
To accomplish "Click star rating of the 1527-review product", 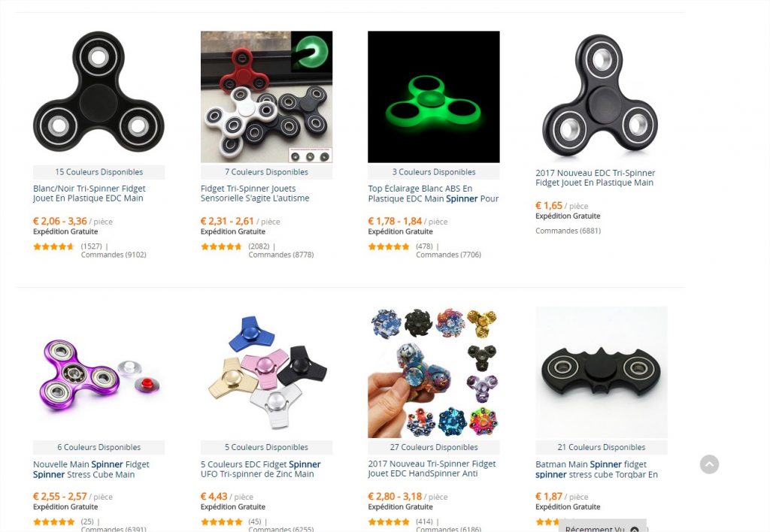I will click(53, 246).
